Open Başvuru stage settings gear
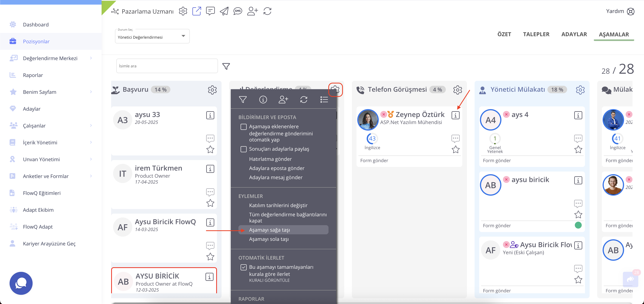 [x=212, y=90]
